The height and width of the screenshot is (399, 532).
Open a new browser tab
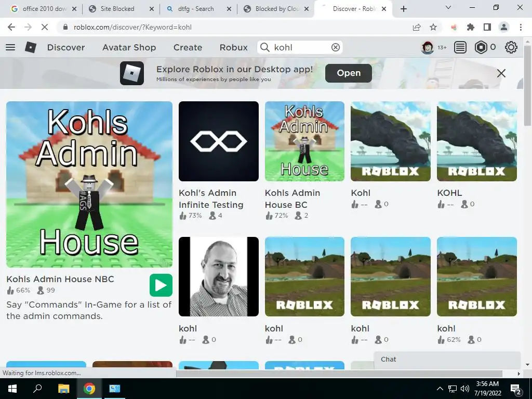point(403,9)
